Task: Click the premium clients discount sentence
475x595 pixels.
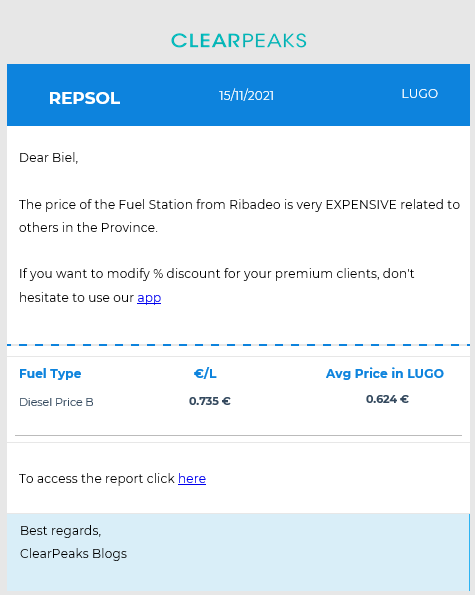Action: pyautogui.click(x=217, y=286)
